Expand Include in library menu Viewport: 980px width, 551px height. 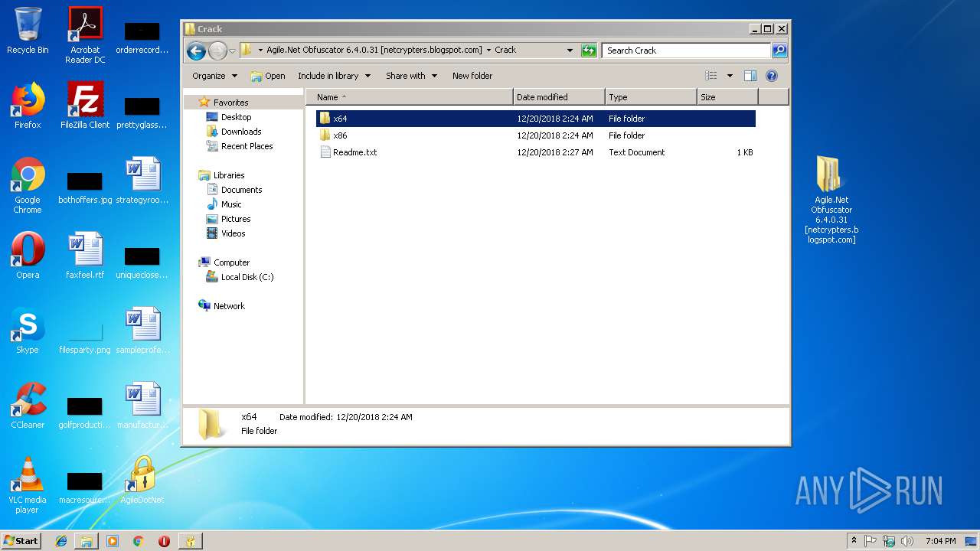click(x=334, y=76)
